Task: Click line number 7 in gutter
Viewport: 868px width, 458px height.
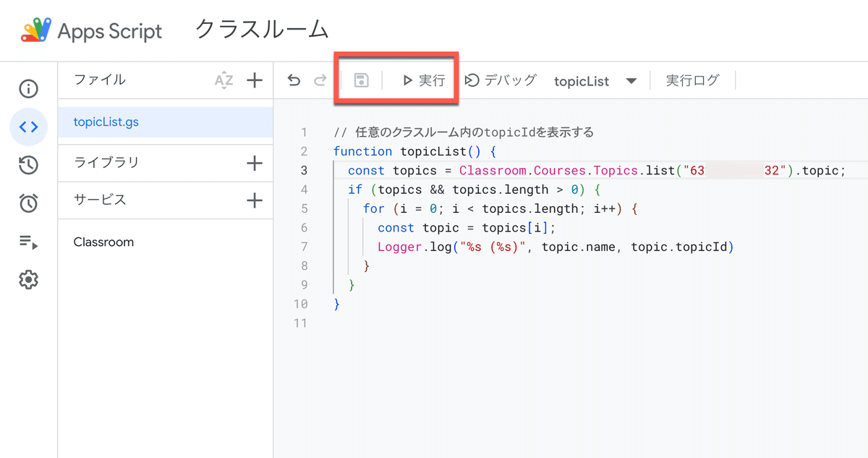Action: tap(304, 247)
